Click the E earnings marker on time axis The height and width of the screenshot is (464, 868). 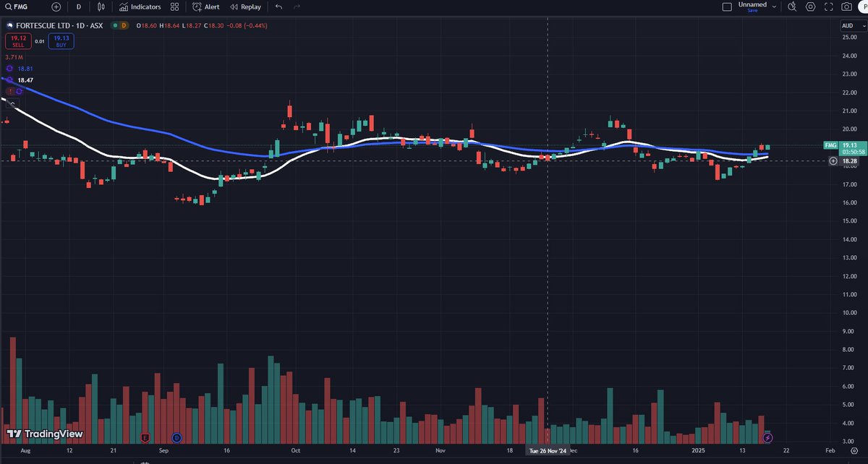coord(145,437)
